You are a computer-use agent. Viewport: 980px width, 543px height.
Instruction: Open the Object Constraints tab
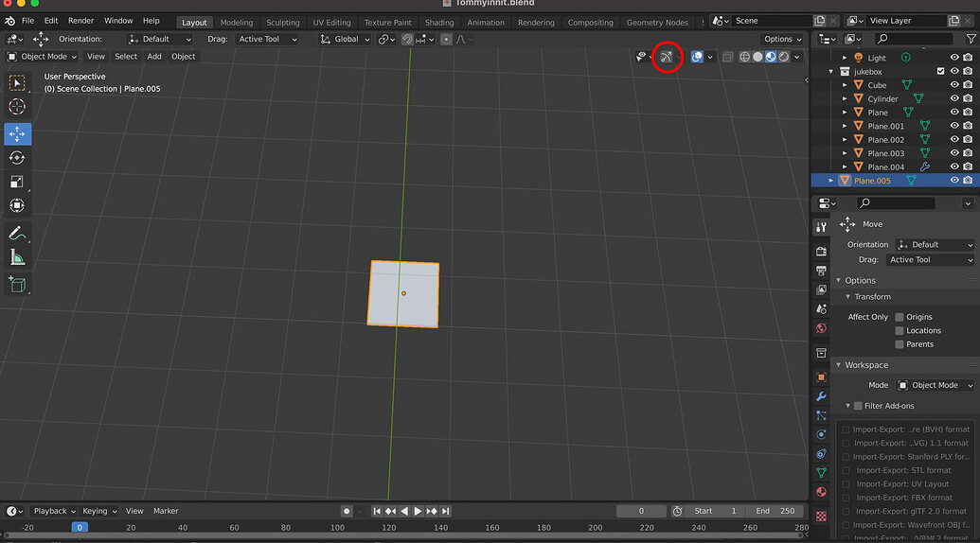(821, 454)
